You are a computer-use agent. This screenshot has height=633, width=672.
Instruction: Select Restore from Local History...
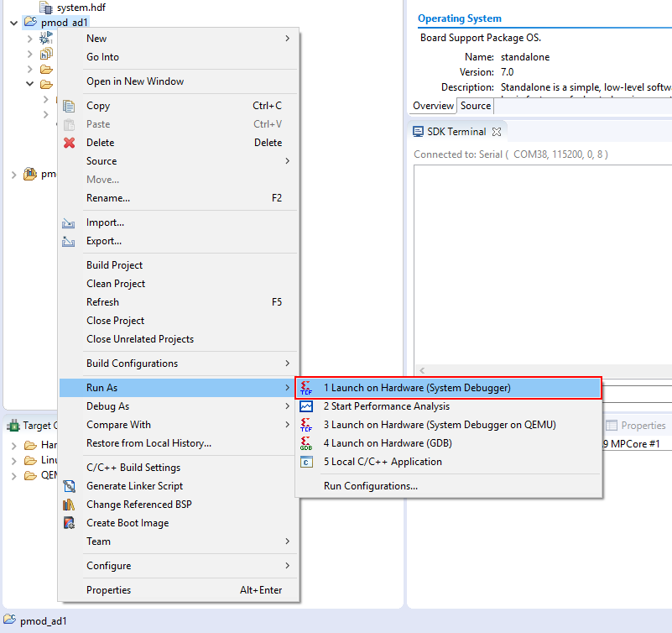(x=179, y=443)
